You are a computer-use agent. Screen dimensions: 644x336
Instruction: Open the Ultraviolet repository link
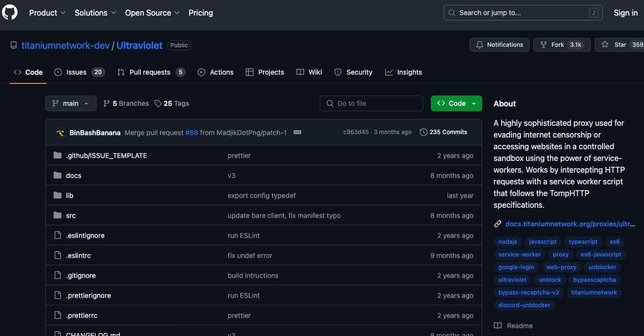[139, 45]
